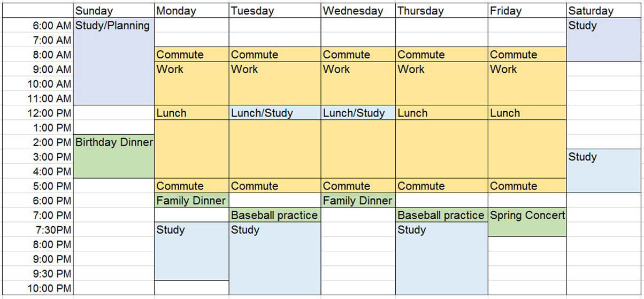Screen dimensions: 644x299
Task: Select Wednesday's Family Dinner cell
Action: point(358,201)
